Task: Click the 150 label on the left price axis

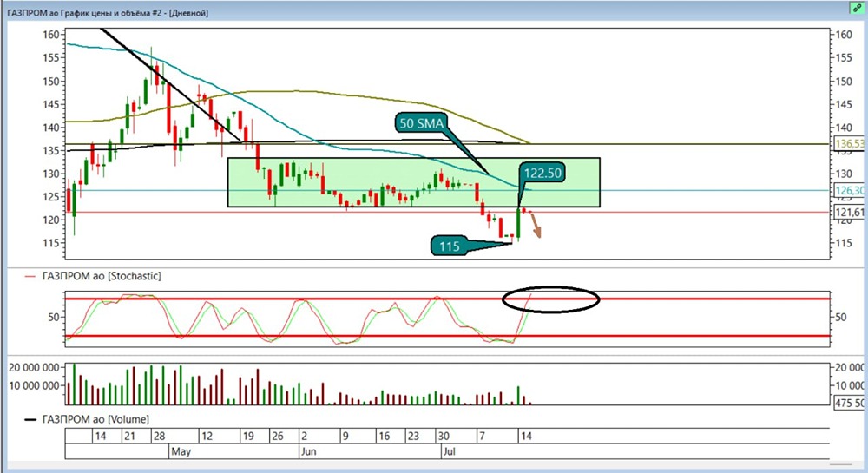Action: tap(50, 82)
